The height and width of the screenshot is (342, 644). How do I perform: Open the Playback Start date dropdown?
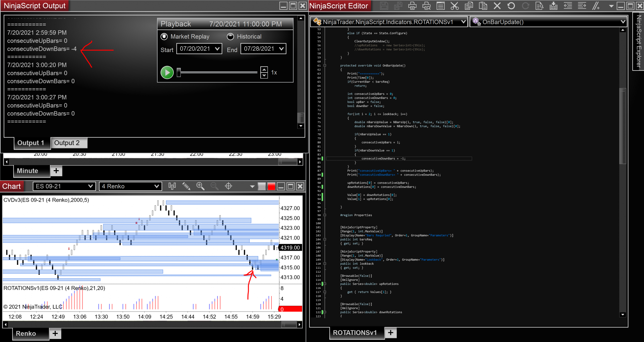tap(199, 49)
